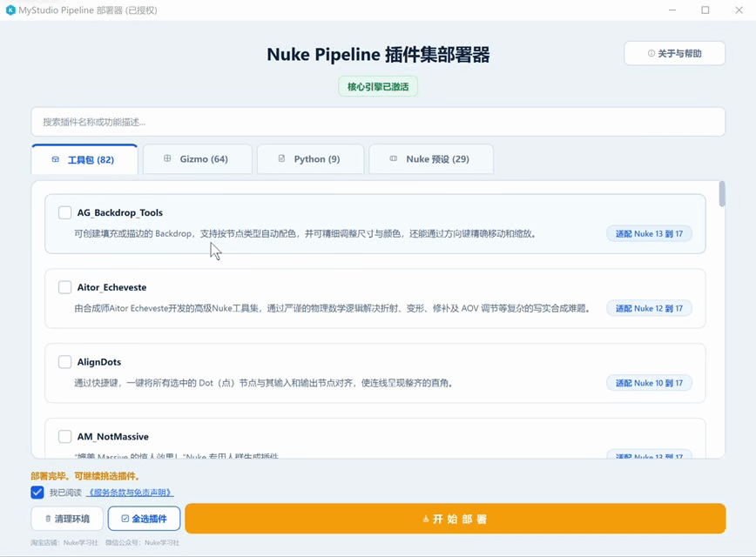Viewport: 756px width, 557px height.
Task: Click the Aitor_Echeveste description text
Action: [x=333, y=308]
